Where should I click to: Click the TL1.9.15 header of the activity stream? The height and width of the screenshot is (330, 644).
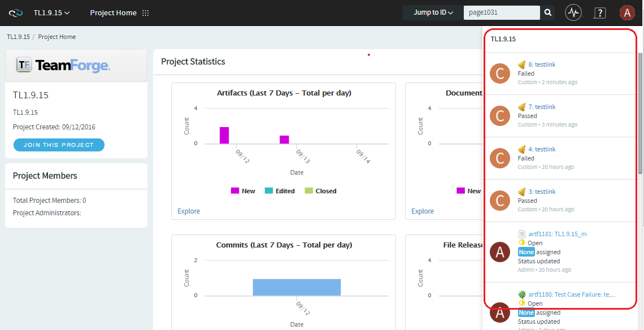pos(503,39)
